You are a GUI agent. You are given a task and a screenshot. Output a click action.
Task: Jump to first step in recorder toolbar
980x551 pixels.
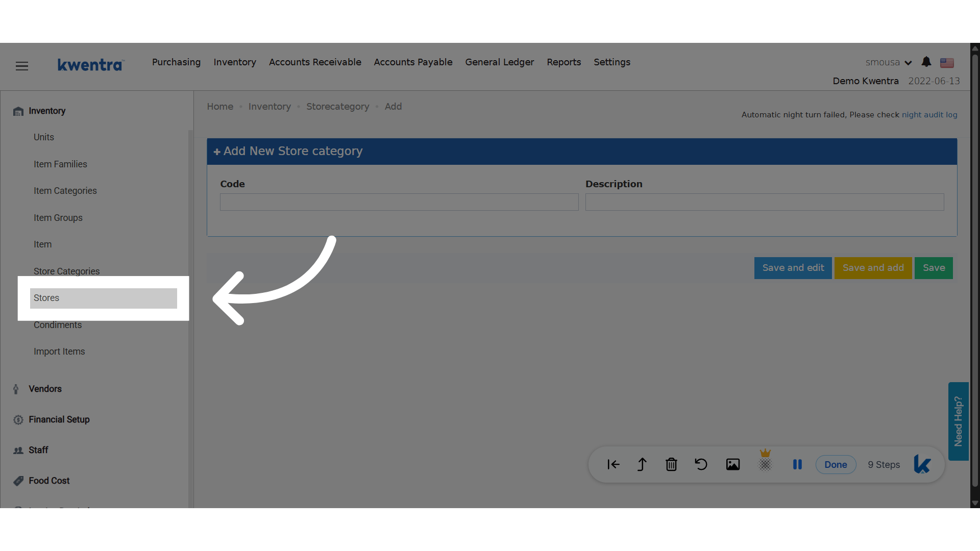pyautogui.click(x=613, y=465)
